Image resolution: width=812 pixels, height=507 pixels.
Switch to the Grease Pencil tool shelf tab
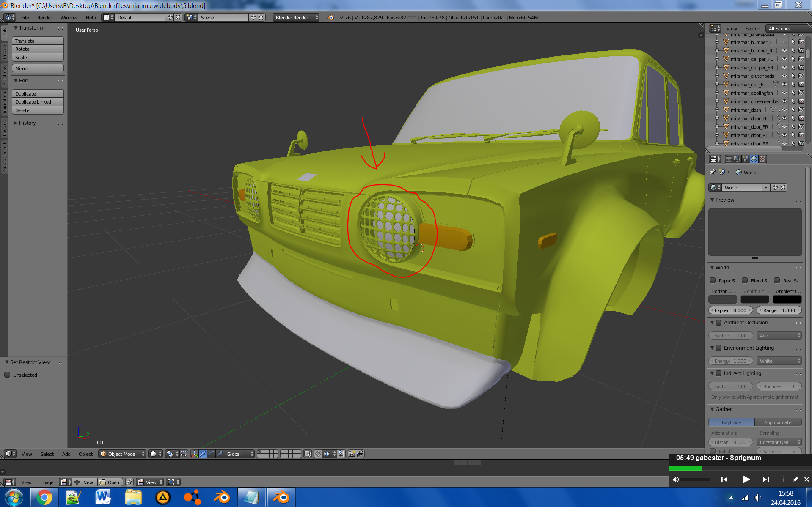click(x=4, y=157)
